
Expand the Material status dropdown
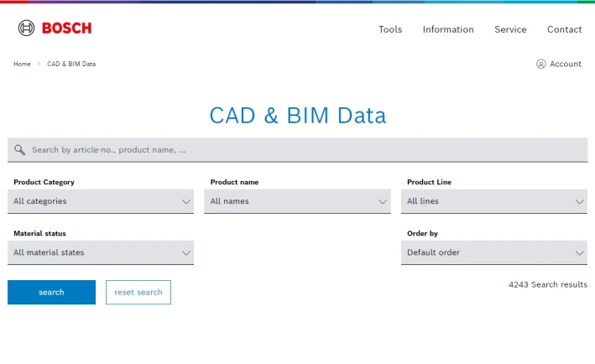pyautogui.click(x=101, y=252)
